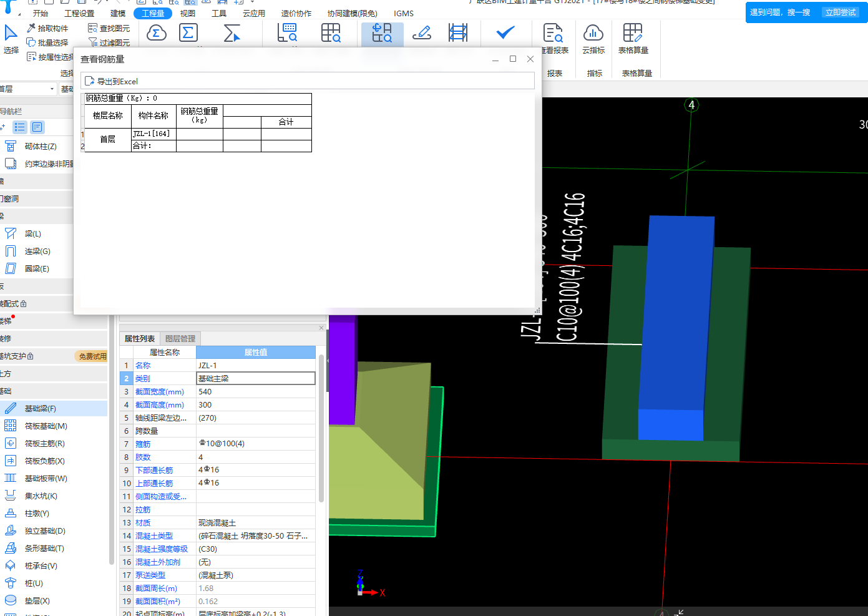
Task: Select the 集水坑(K) sump pit icon
Action: [11, 496]
